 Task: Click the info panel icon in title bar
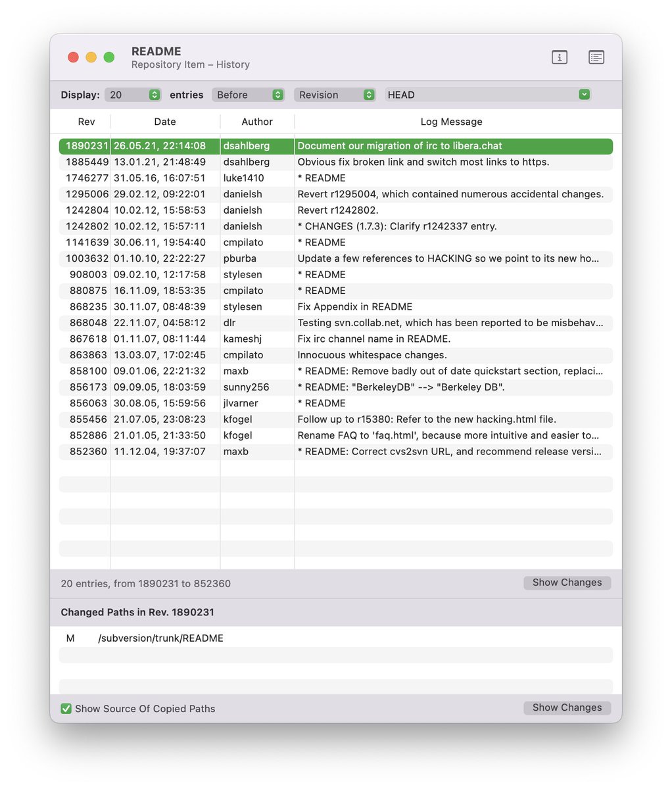click(559, 57)
